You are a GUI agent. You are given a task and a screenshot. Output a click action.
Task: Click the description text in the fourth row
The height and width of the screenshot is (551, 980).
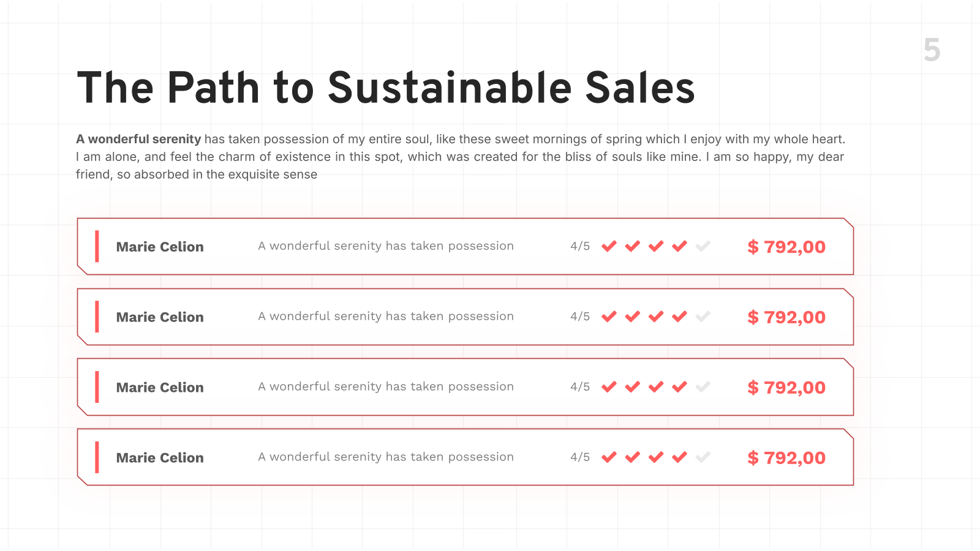point(386,457)
